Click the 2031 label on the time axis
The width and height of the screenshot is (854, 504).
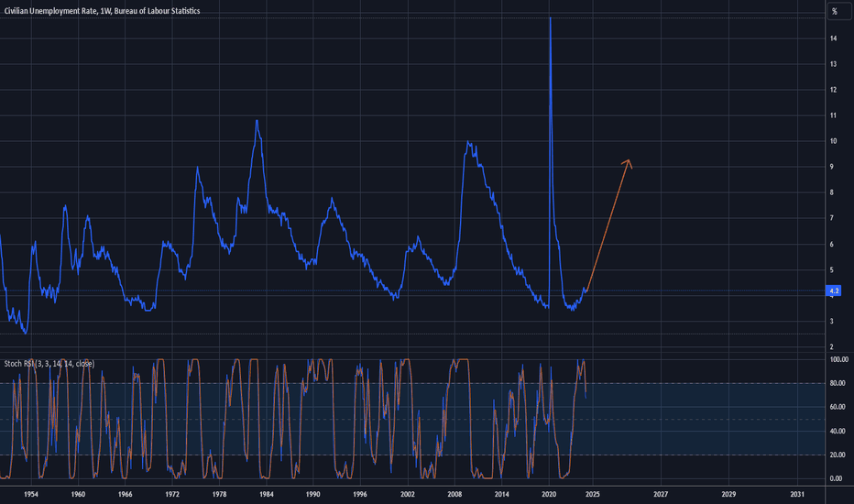point(797,494)
